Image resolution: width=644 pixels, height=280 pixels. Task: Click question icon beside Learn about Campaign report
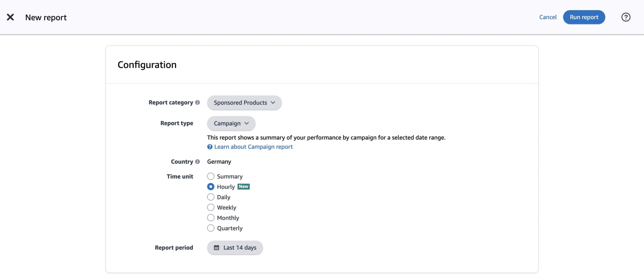pos(210,147)
